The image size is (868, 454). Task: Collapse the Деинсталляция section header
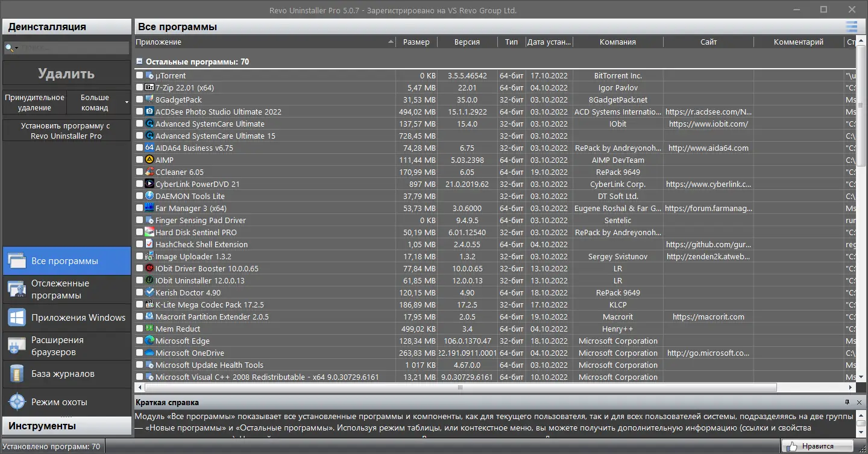pos(66,27)
